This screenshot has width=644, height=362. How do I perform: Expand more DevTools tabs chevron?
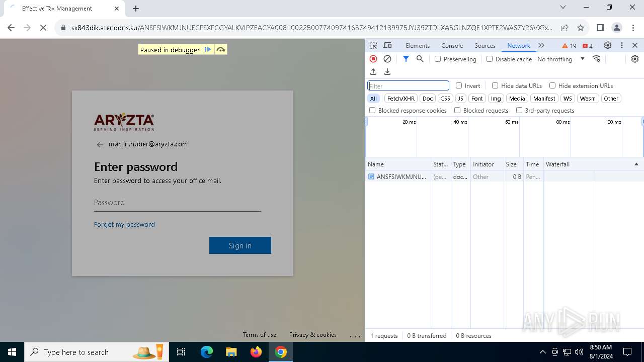pos(541,45)
